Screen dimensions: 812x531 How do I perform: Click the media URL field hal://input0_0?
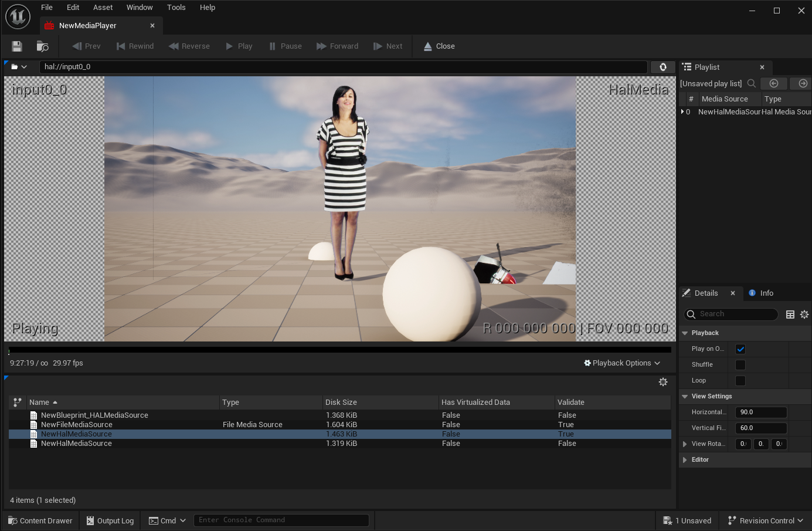coord(343,67)
